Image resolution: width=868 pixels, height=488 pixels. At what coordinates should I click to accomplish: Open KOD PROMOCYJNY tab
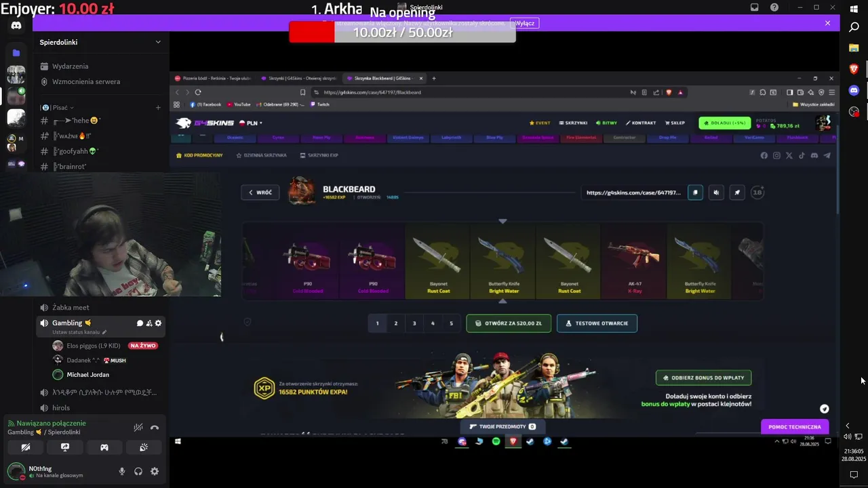point(199,155)
